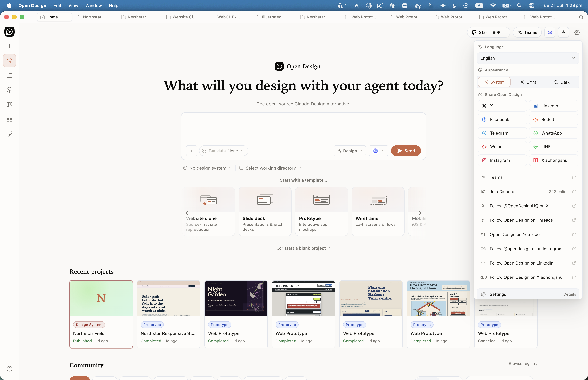The width and height of the screenshot is (588, 380).
Task: Open the agent model selector dropdown
Action: 379,151
